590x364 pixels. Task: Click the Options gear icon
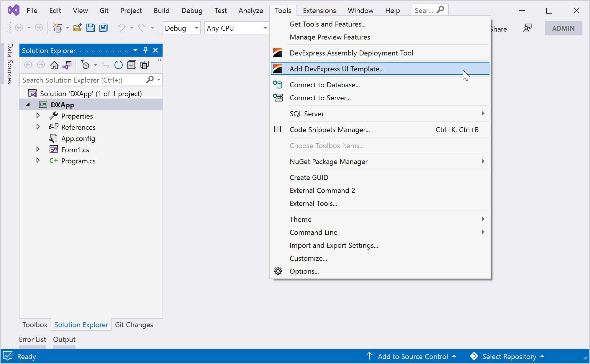coord(278,271)
